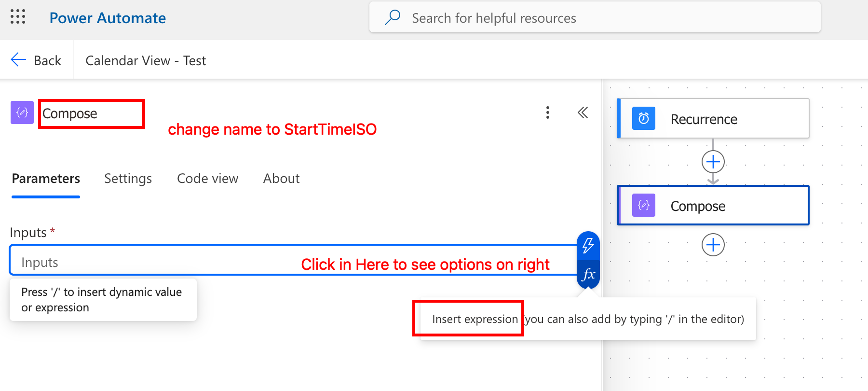The height and width of the screenshot is (391, 868).
Task: Click the fx insert expression button
Action: coord(588,274)
